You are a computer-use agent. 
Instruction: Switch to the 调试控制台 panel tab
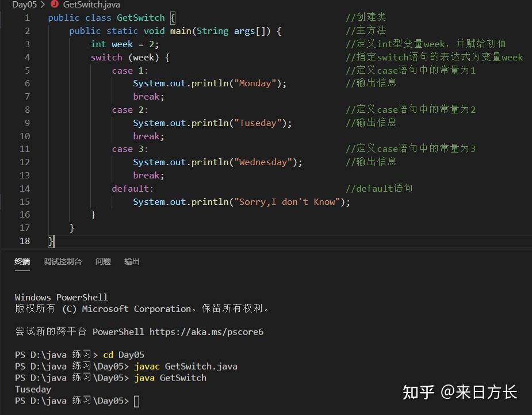tap(63, 261)
